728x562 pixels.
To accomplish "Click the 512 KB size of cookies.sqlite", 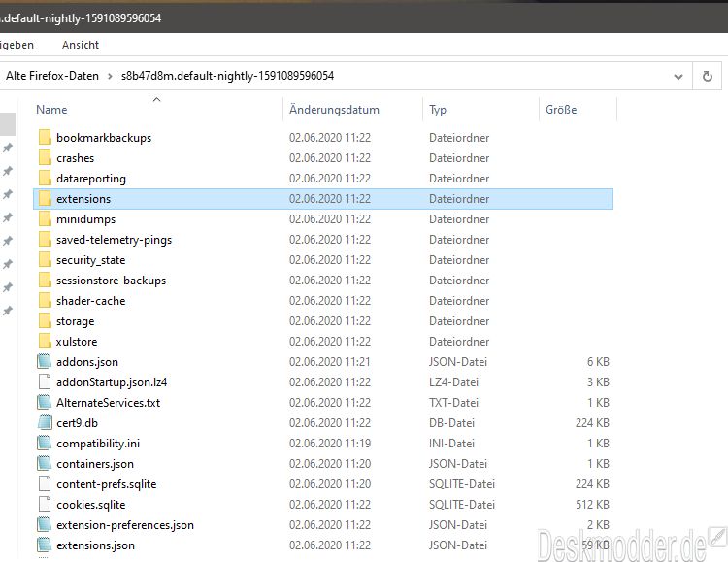I will (x=592, y=505).
